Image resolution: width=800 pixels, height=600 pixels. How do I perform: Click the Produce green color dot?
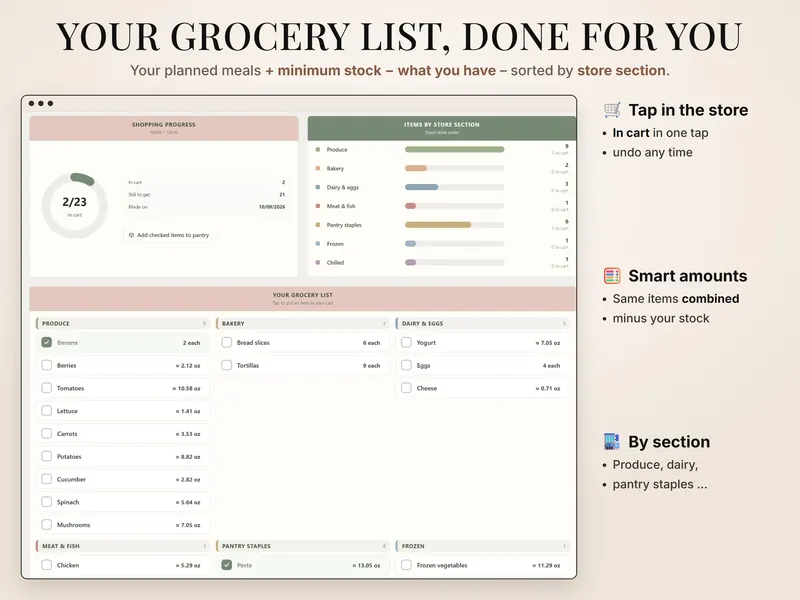318,149
